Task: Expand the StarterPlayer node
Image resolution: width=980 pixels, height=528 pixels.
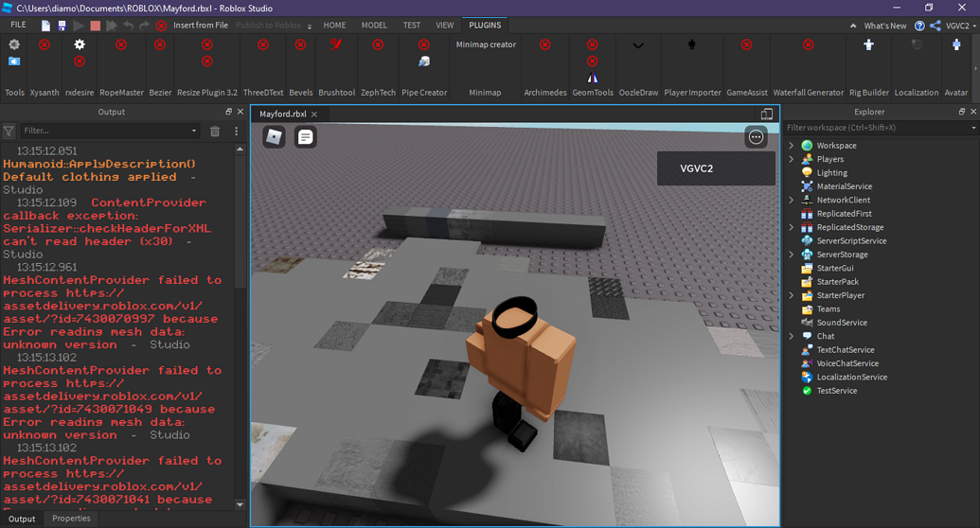Action: click(792, 295)
